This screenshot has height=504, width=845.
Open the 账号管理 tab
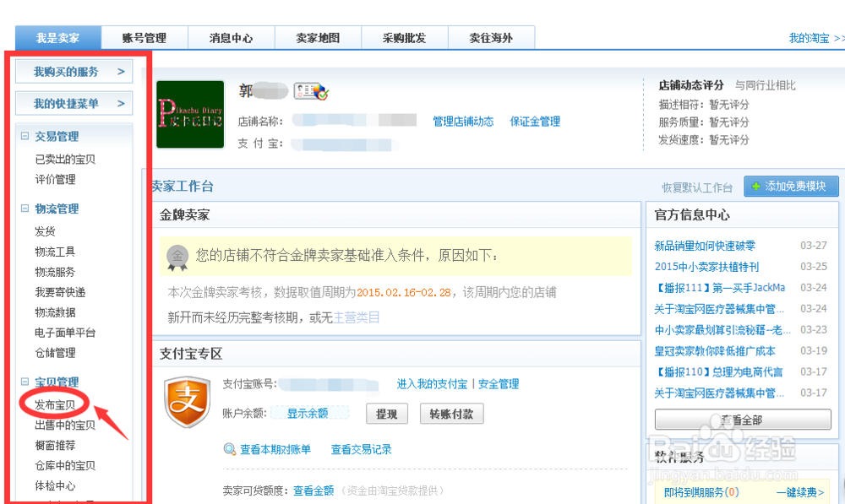pyautogui.click(x=144, y=38)
